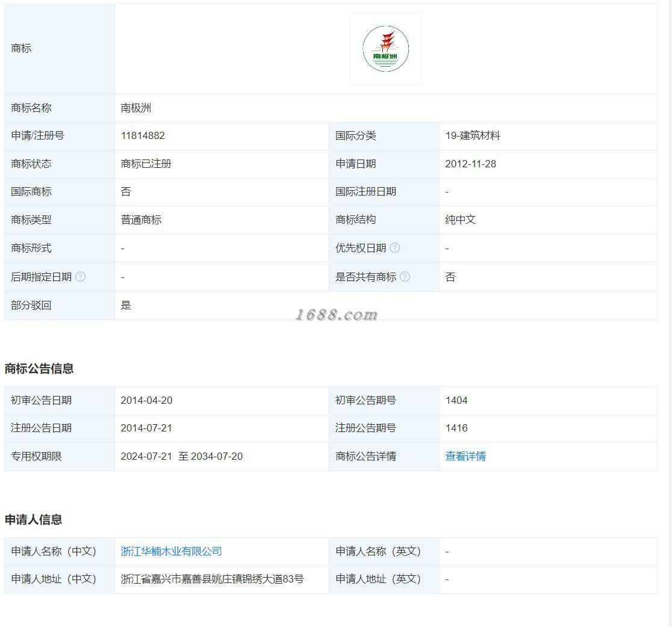
Task: Click the 国际注册日期 label
Action: click(366, 191)
